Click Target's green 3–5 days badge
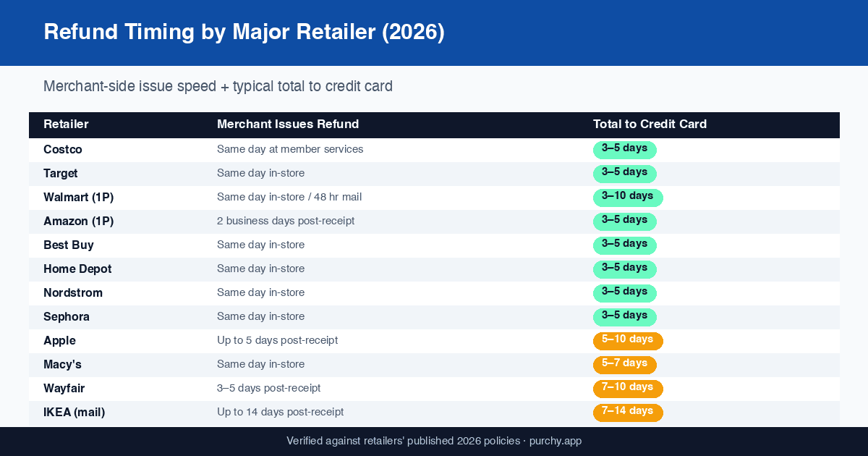 (x=625, y=174)
